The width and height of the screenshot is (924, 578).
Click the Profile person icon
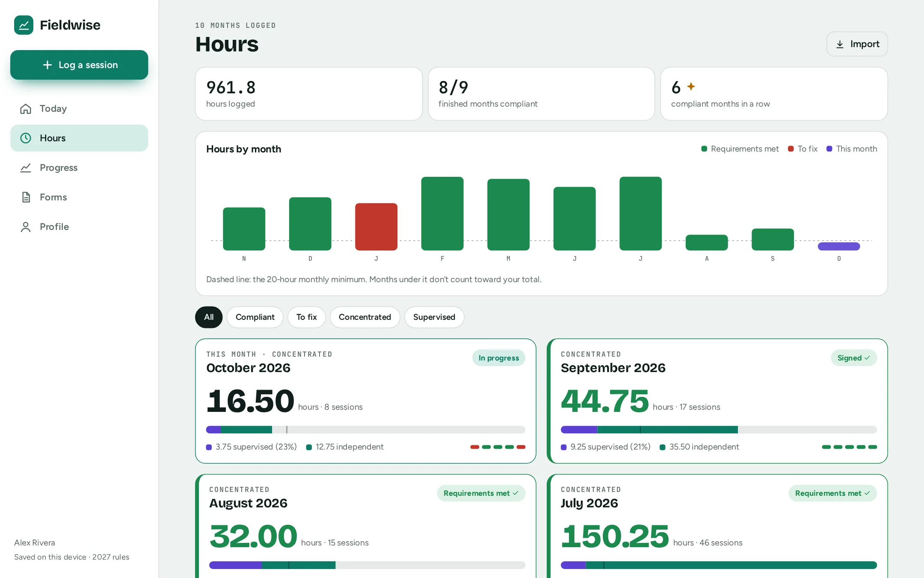pos(26,227)
